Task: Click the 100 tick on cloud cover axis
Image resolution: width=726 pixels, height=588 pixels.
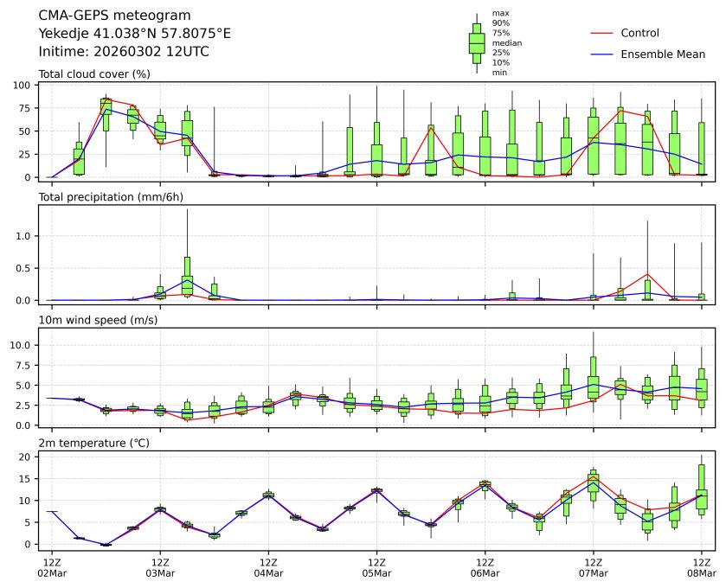Action: pyautogui.click(x=24, y=85)
